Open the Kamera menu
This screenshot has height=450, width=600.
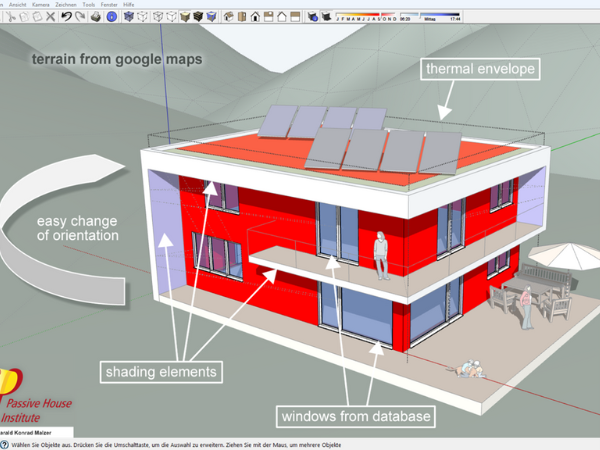click(41, 5)
